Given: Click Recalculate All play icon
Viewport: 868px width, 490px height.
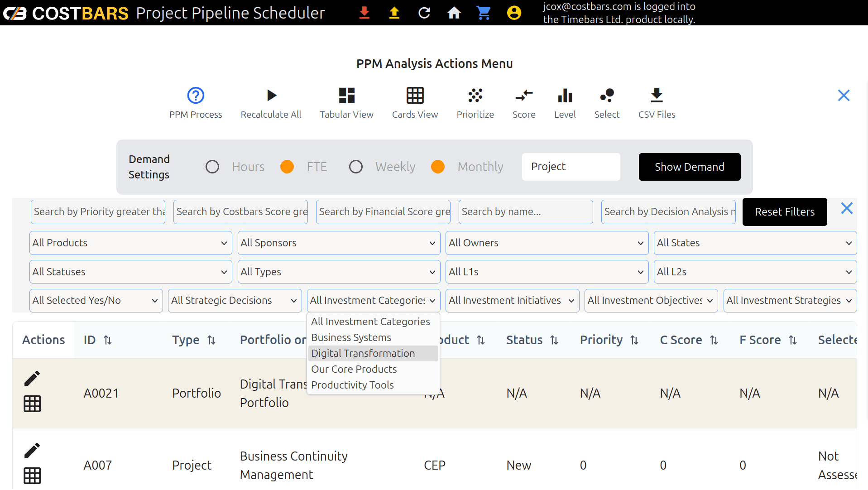Looking at the screenshot, I should coord(271,96).
